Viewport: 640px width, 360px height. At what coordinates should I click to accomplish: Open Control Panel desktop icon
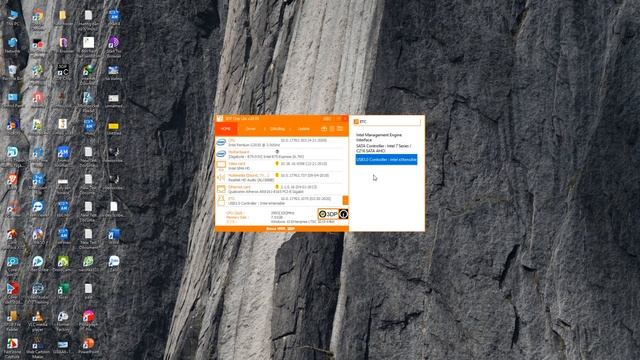[x=13, y=100]
